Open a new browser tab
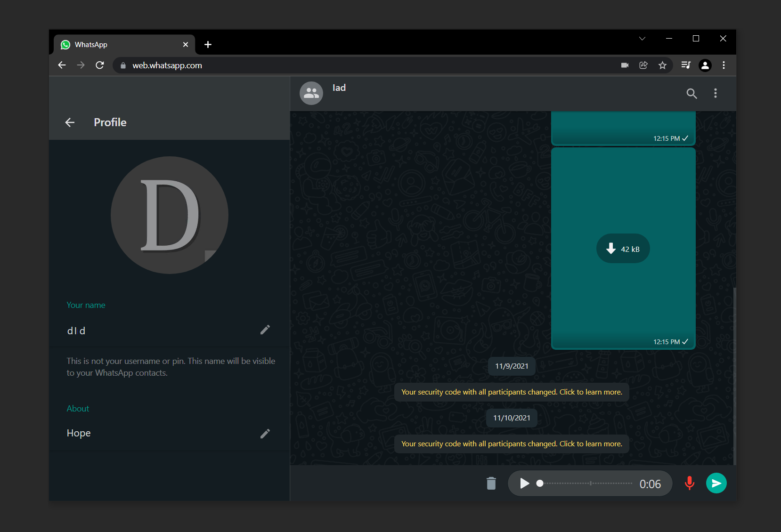Screen dimensions: 781x532 coord(208,45)
